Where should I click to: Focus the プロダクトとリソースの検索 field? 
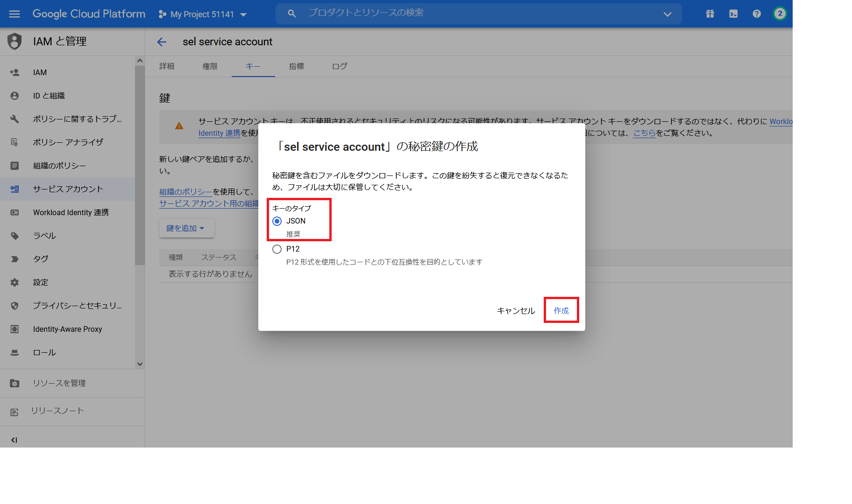click(x=479, y=13)
